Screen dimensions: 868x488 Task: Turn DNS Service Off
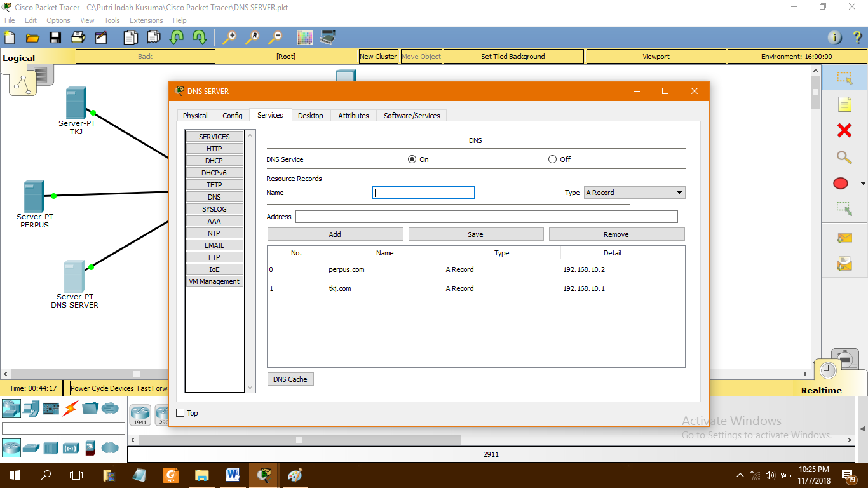[552, 159]
